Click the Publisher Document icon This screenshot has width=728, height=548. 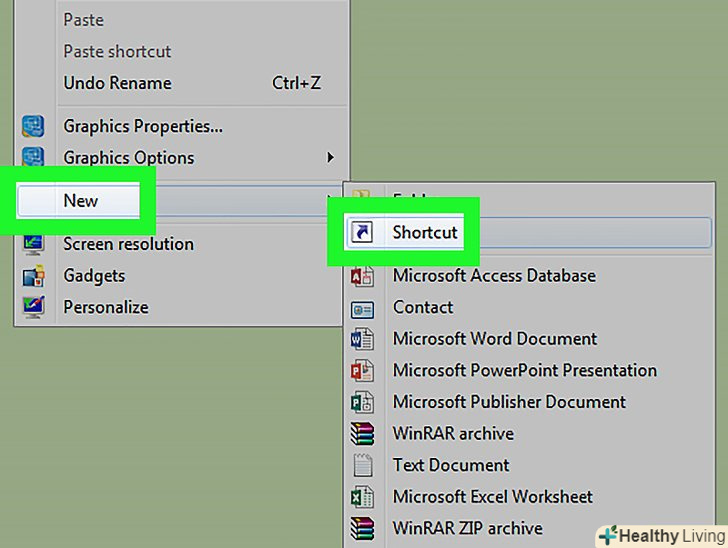(x=362, y=402)
